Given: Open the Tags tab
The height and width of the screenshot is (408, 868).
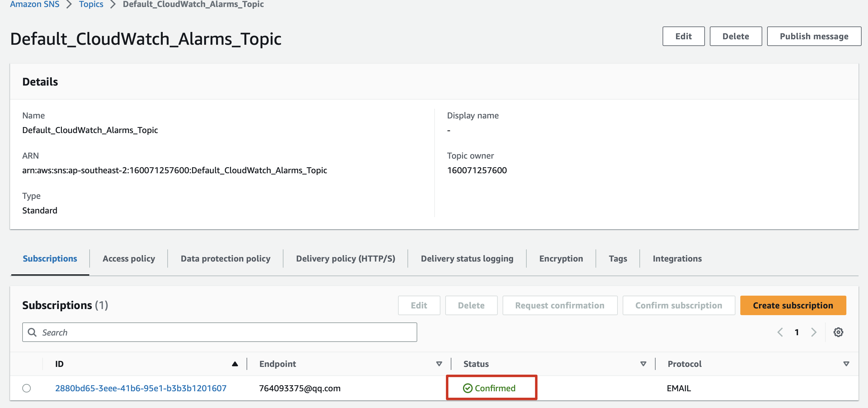Looking at the screenshot, I should tap(618, 259).
